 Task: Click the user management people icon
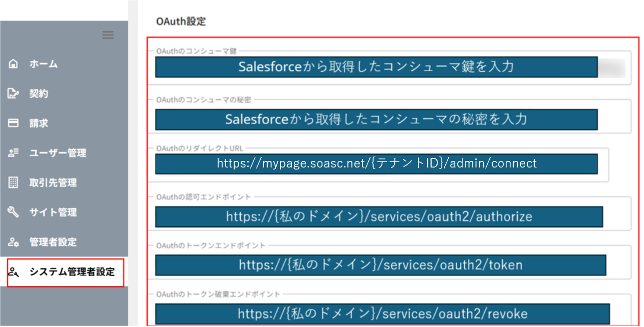point(13,153)
